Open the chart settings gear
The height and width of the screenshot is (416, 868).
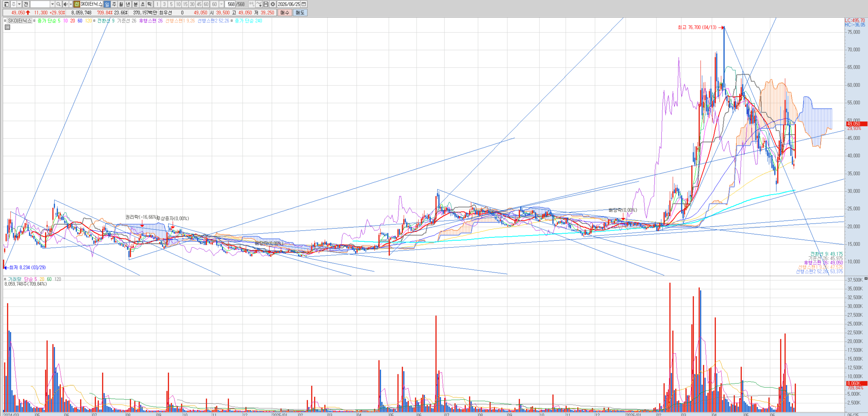point(273,4)
